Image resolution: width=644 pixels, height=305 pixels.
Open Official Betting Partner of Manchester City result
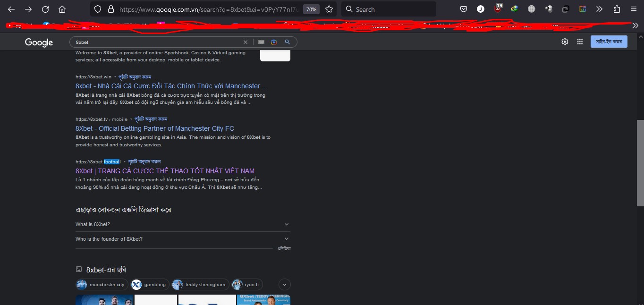155,128
